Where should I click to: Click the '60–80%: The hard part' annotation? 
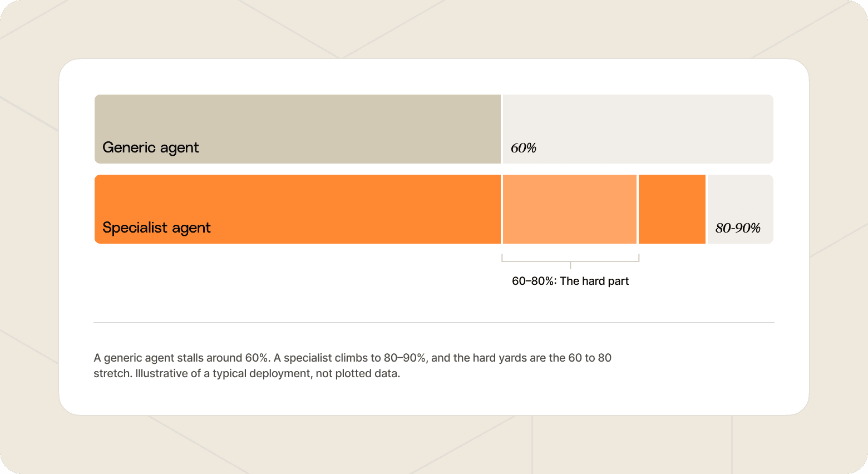(570, 281)
